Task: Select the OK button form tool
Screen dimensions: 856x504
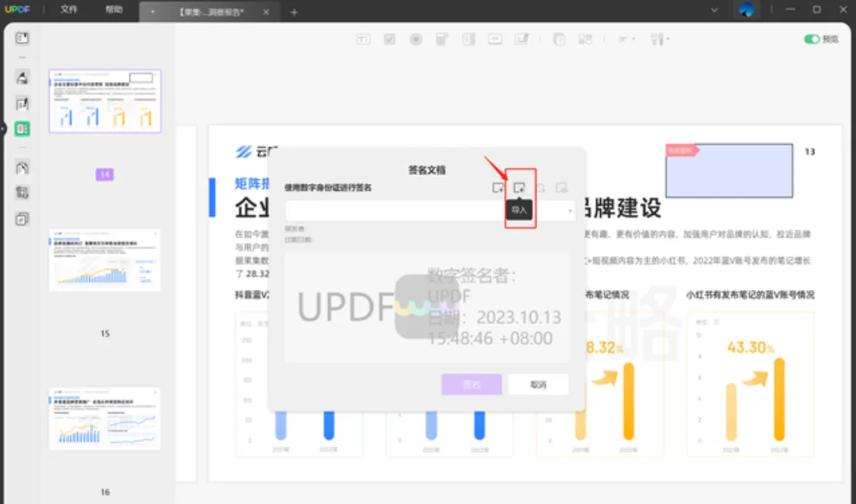Action: point(495,40)
